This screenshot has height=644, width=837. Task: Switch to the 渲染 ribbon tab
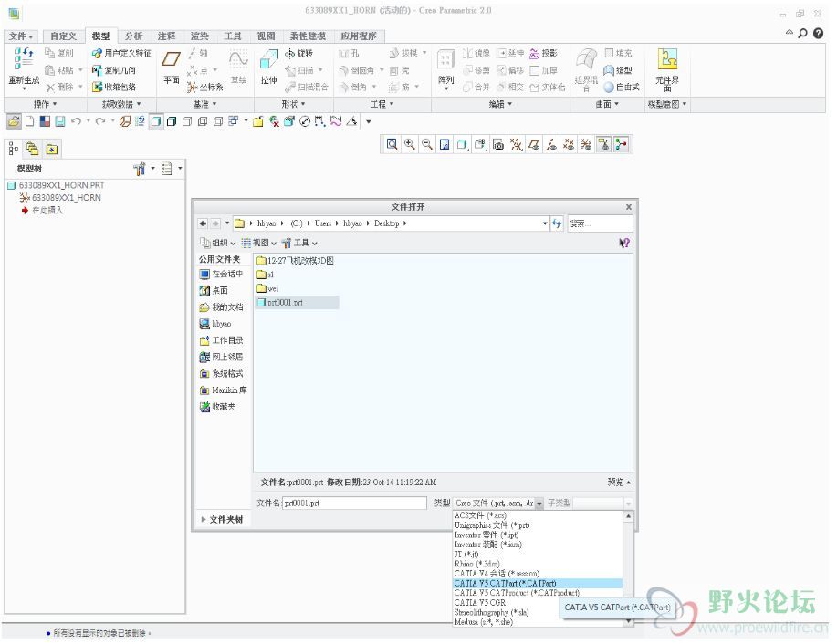(x=200, y=36)
